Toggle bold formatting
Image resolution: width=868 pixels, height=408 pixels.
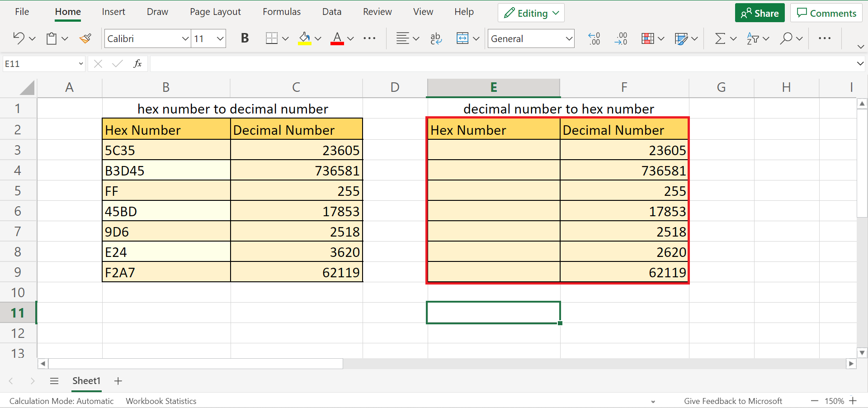245,38
